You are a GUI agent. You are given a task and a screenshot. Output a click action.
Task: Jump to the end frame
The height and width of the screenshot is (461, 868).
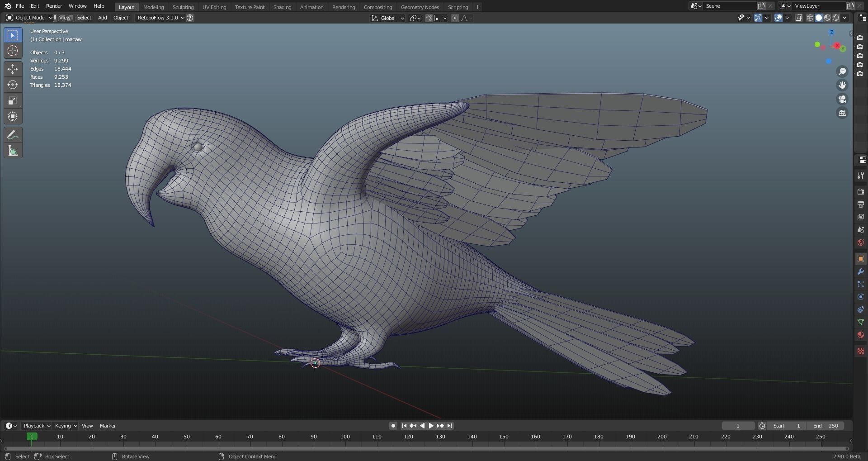[x=449, y=426]
